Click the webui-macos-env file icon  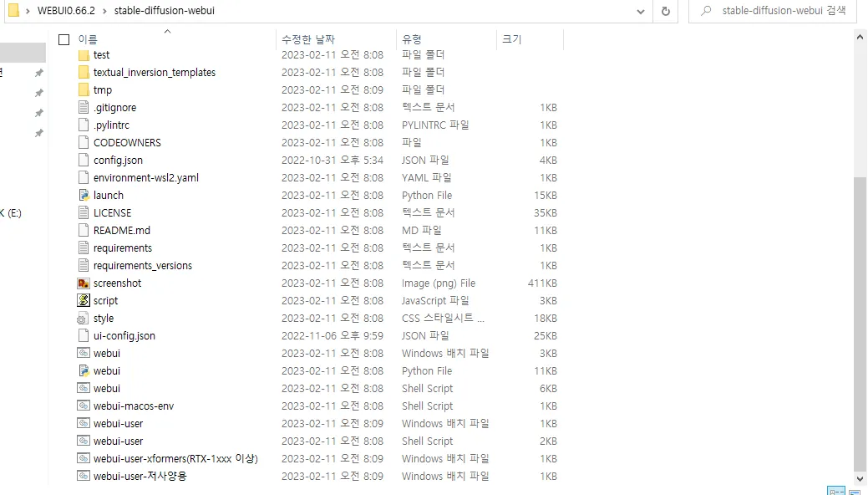(84, 406)
